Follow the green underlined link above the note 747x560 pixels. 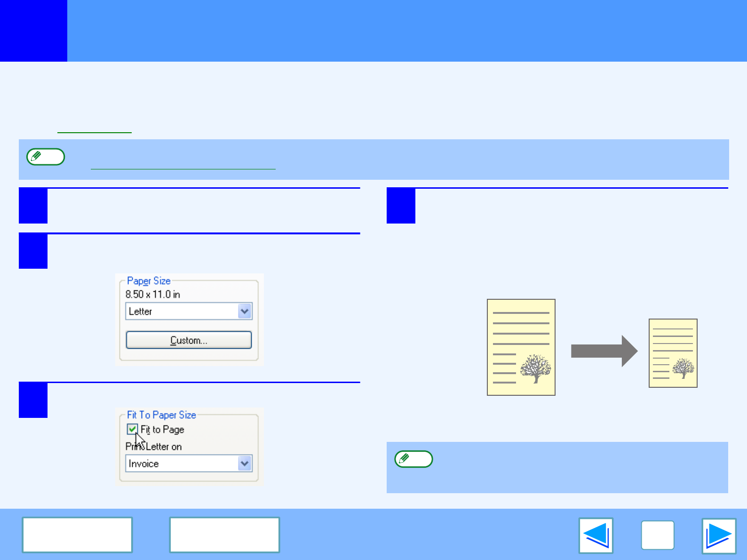(x=94, y=129)
